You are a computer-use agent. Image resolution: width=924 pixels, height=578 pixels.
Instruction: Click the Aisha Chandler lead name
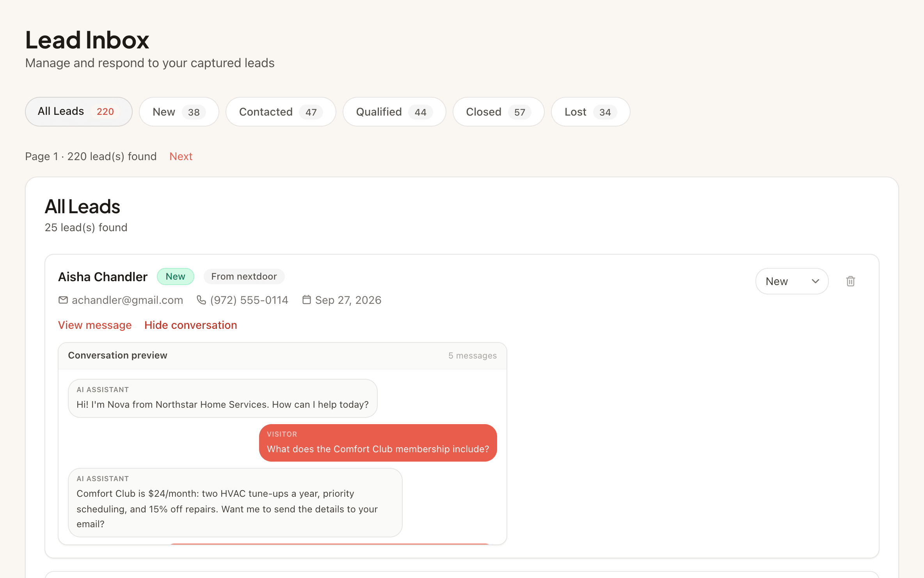(x=103, y=277)
